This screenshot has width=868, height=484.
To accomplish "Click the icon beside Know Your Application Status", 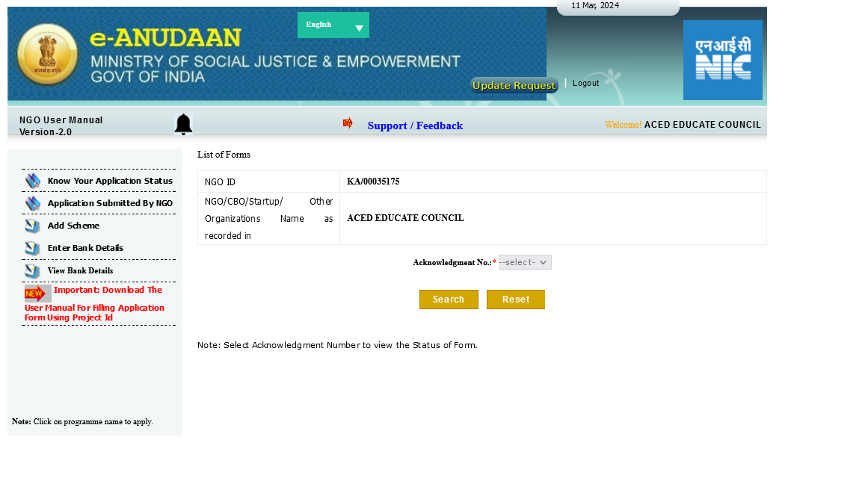I will tap(33, 181).
